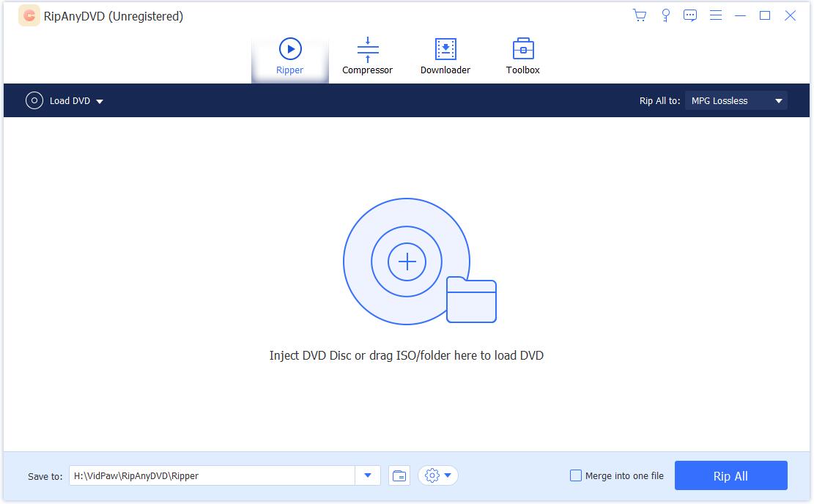This screenshot has width=814, height=504.
Task: Maximize the RipAnyDVD window
Action: [765, 15]
